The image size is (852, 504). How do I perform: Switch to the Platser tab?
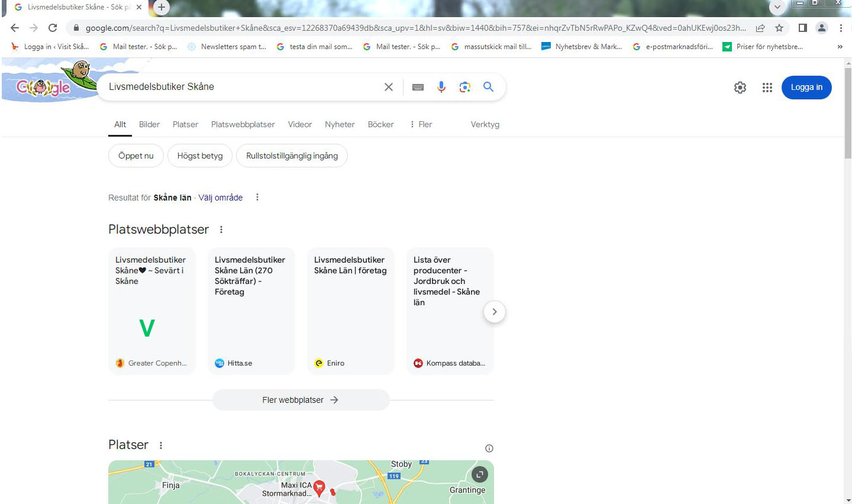coord(185,124)
